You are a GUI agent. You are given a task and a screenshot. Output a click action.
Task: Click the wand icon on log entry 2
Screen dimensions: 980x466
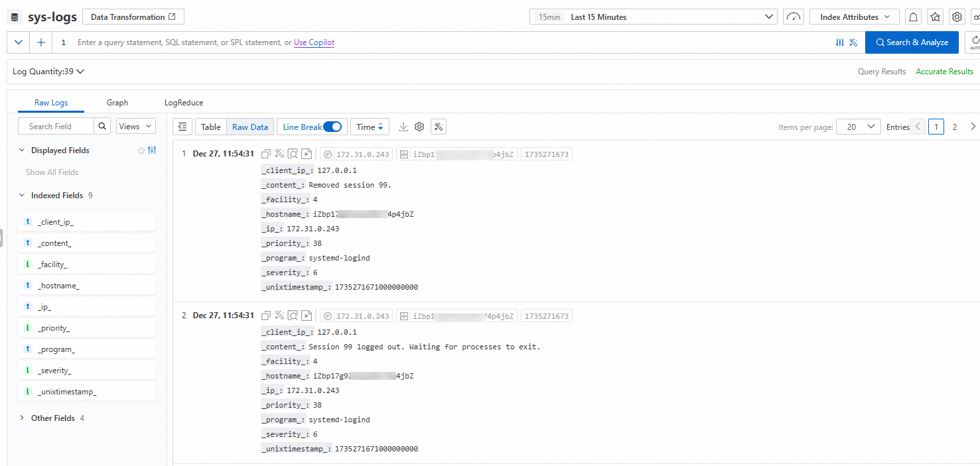click(279, 316)
